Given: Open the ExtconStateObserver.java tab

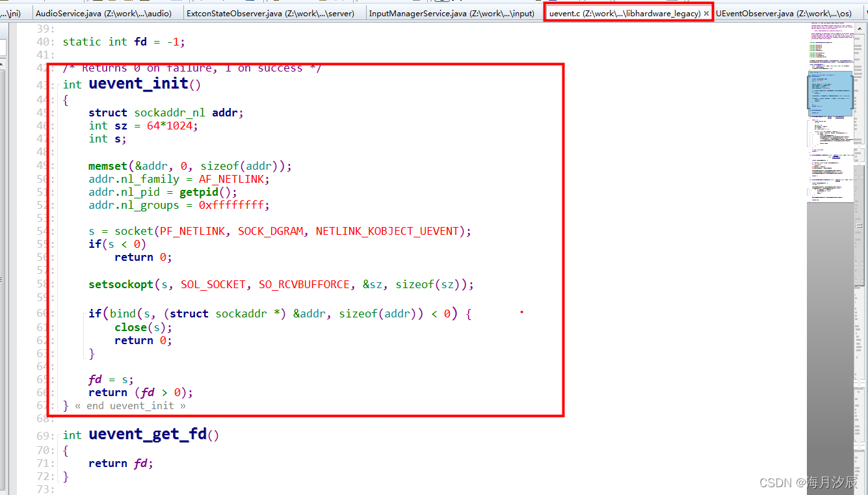Looking at the screenshot, I should pos(273,12).
